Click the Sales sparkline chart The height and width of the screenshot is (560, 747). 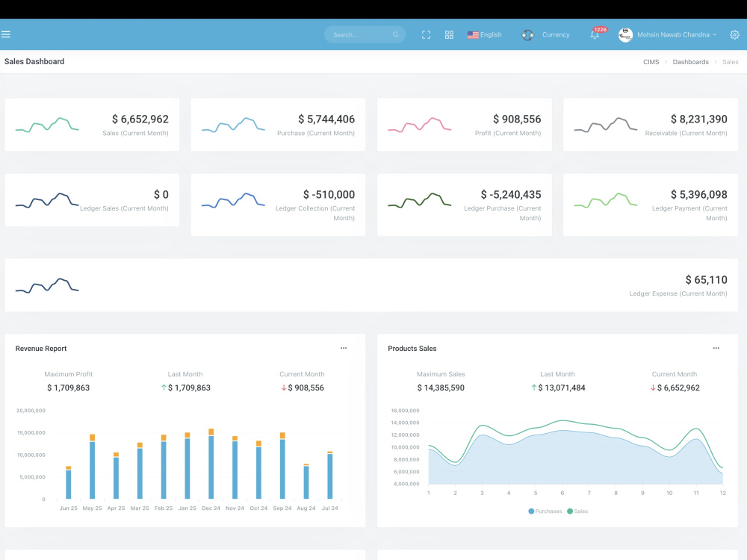[46, 125]
